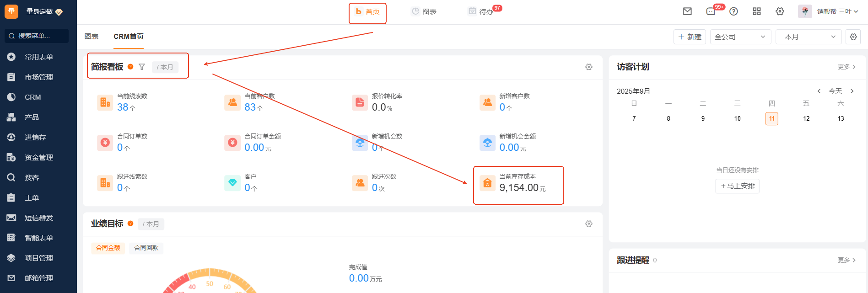The image size is (868, 293).
Task: Open the mail envelope icon in top bar
Action: click(687, 11)
